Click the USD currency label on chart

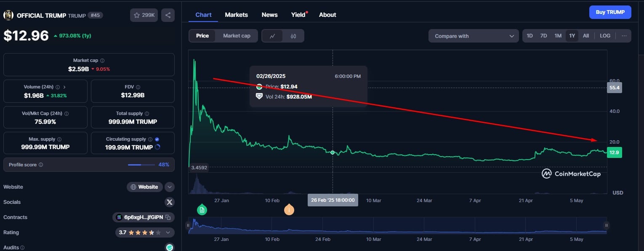[x=617, y=193]
